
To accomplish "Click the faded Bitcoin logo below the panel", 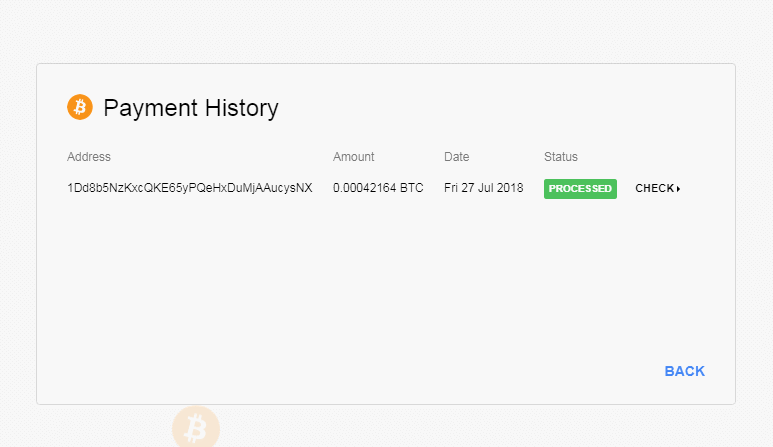I will tap(195, 428).
